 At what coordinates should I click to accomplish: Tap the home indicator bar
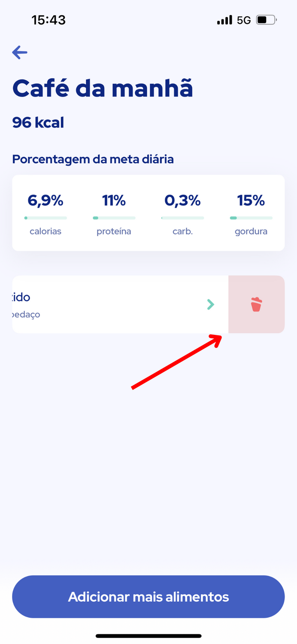[x=148, y=636]
